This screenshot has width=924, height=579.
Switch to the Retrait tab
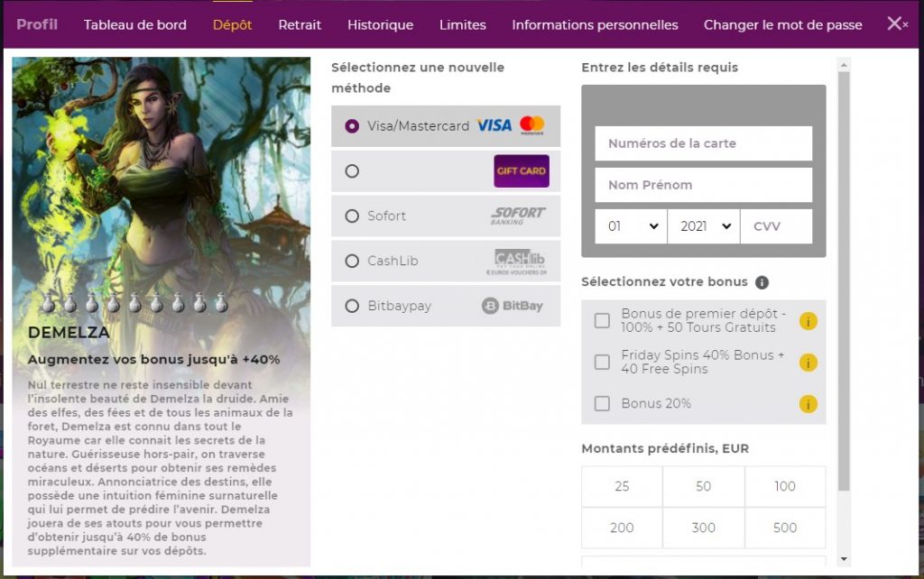coord(300,25)
